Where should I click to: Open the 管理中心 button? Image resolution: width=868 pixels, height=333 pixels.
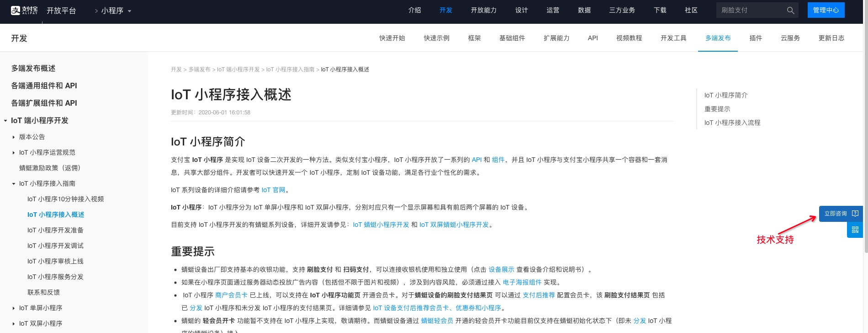click(x=826, y=10)
